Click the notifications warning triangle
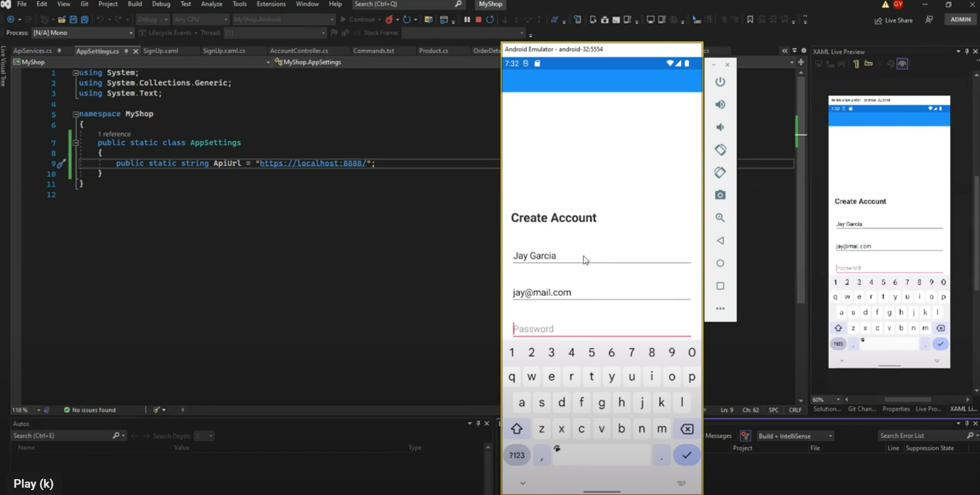 885,4
